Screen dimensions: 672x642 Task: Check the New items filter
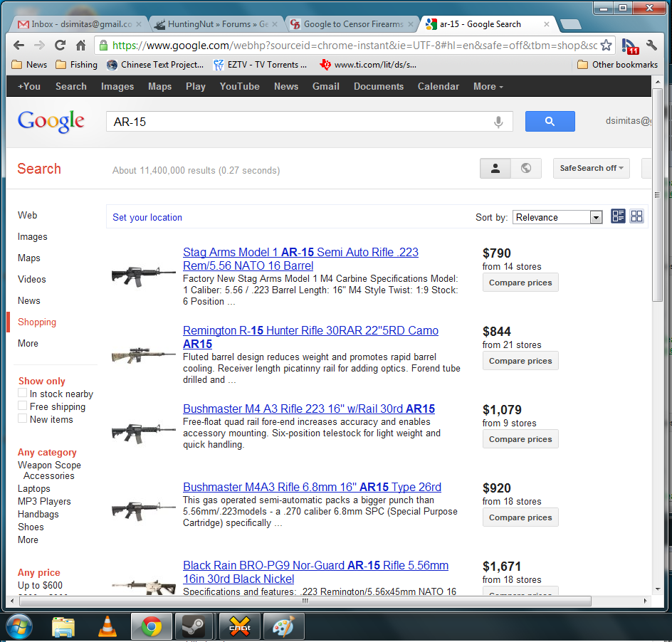(x=23, y=419)
